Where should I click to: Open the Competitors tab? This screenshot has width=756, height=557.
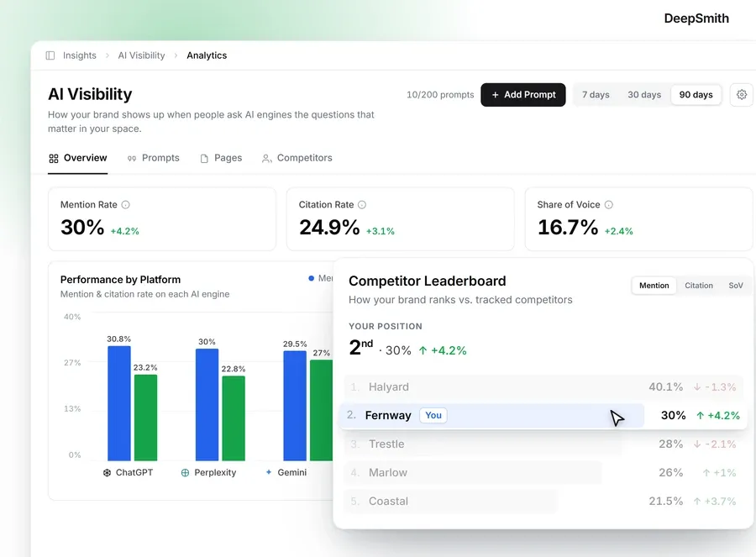tap(297, 158)
